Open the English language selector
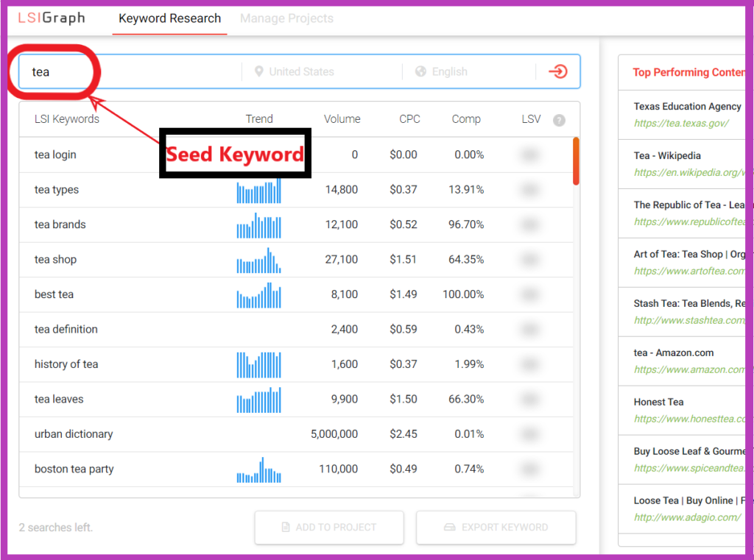The image size is (754, 560). coord(451,71)
